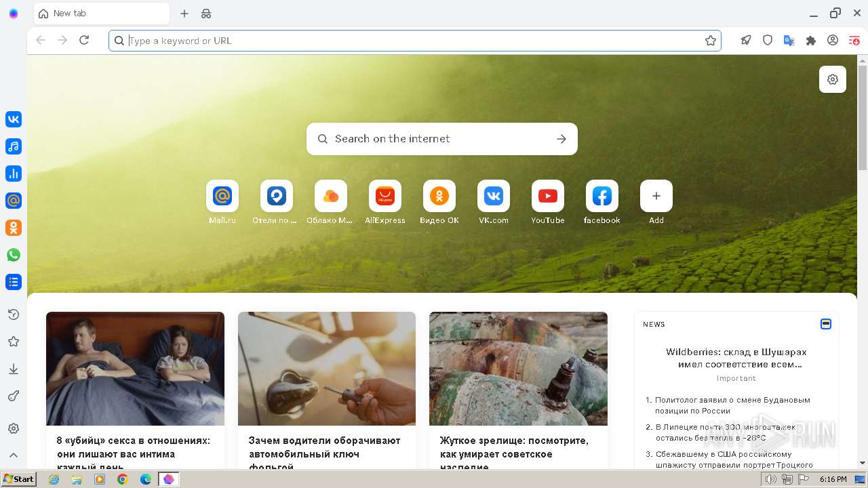Open news item about Липецк
This screenshot has height=488, width=868.
pyautogui.click(x=726, y=432)
